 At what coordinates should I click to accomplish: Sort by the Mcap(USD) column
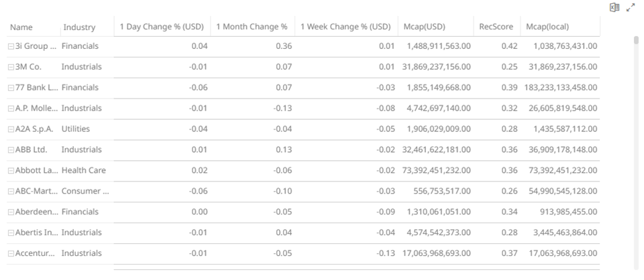pyautogui.click(x=425, y=27)
